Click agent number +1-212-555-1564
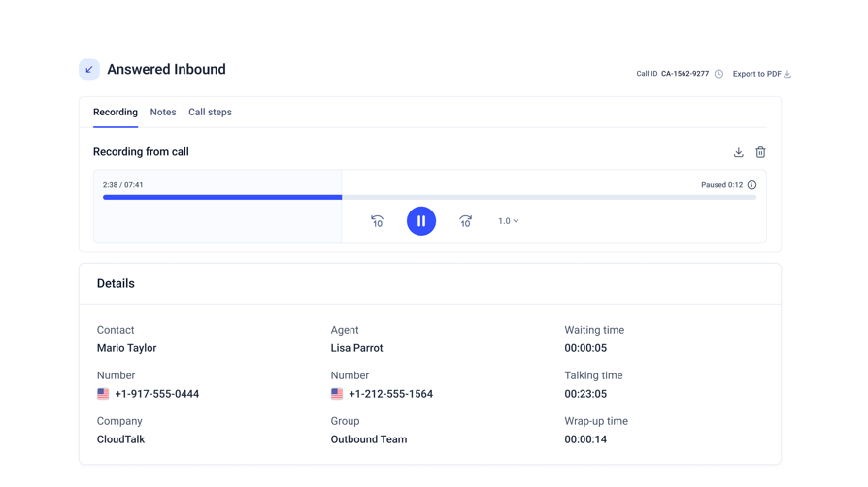Screen dimensions: 868x487 coord(391,394)
